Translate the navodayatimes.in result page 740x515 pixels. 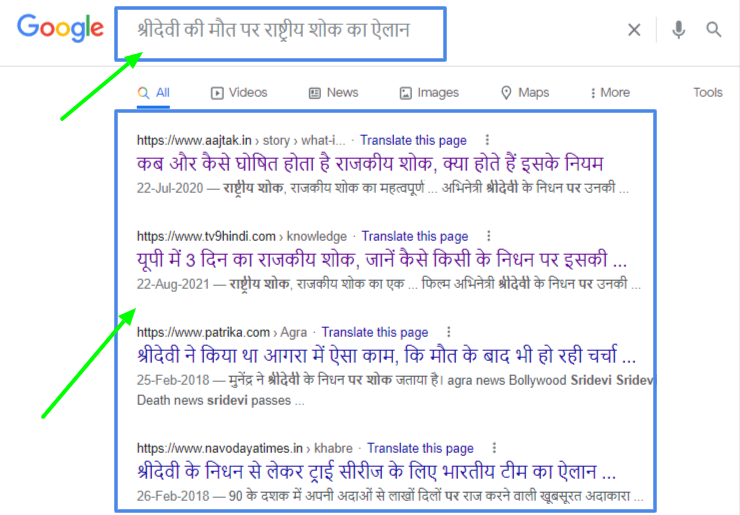(x=420, y=448)
